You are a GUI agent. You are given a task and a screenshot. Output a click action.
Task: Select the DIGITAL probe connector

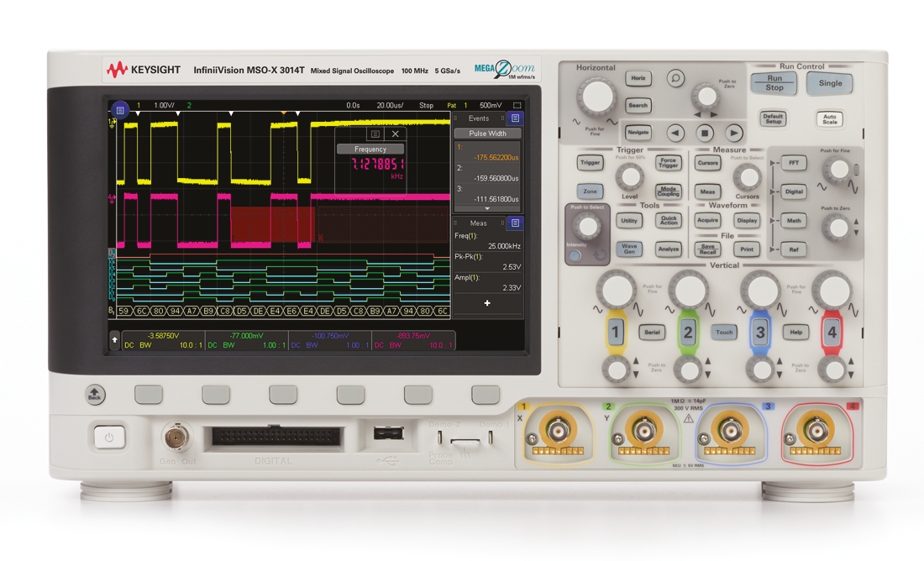[276, 437]
